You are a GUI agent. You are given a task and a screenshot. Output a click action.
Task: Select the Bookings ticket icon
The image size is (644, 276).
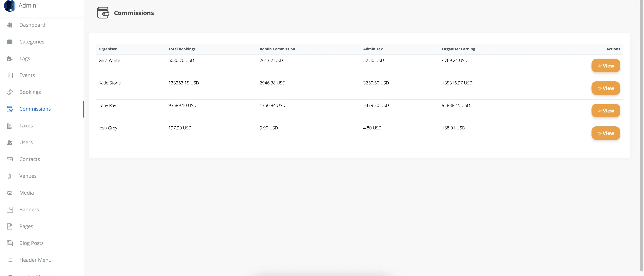[10, 92]
